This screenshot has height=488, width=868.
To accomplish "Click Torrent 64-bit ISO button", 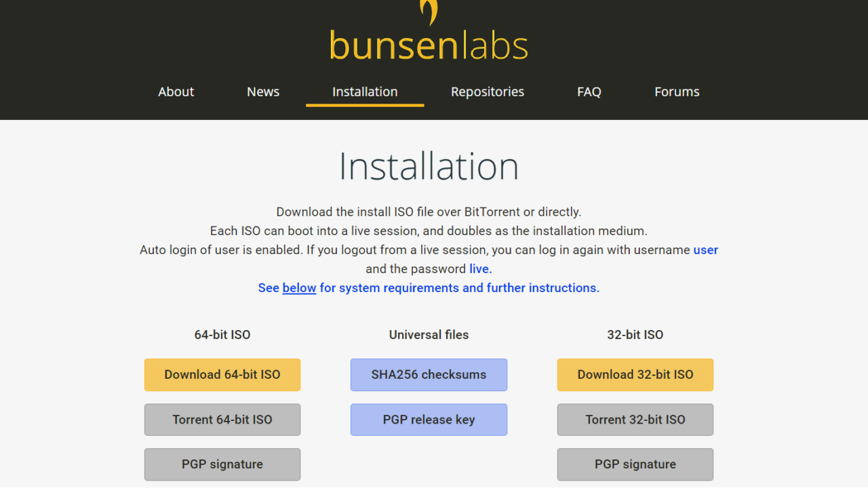I will click(x=222, y=420).
